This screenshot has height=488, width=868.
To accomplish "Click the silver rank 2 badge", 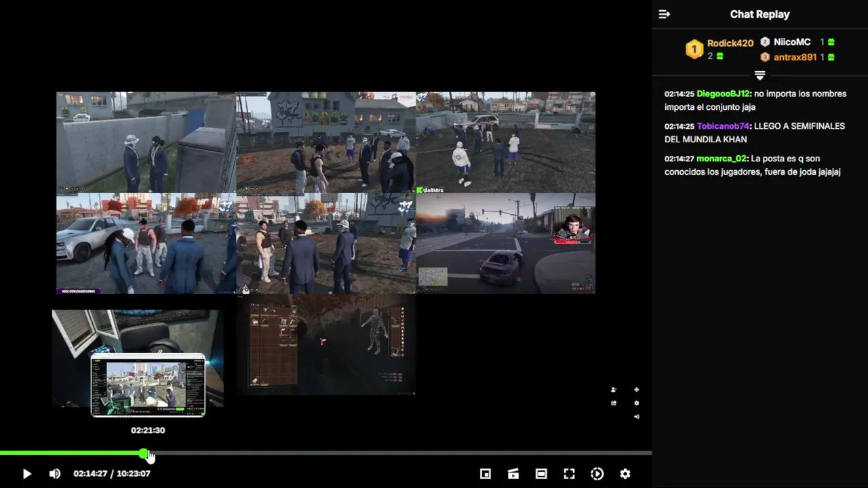I will pyautogui.click(x=765, y=42).
